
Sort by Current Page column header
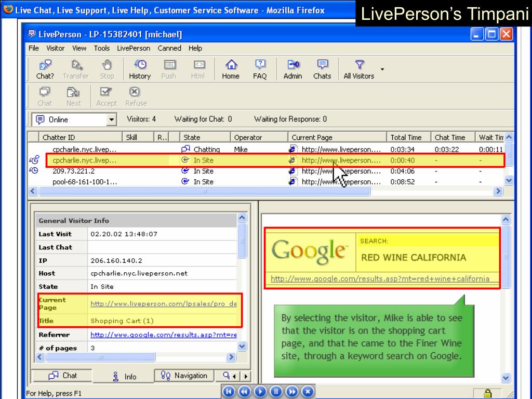pos(337,137)
